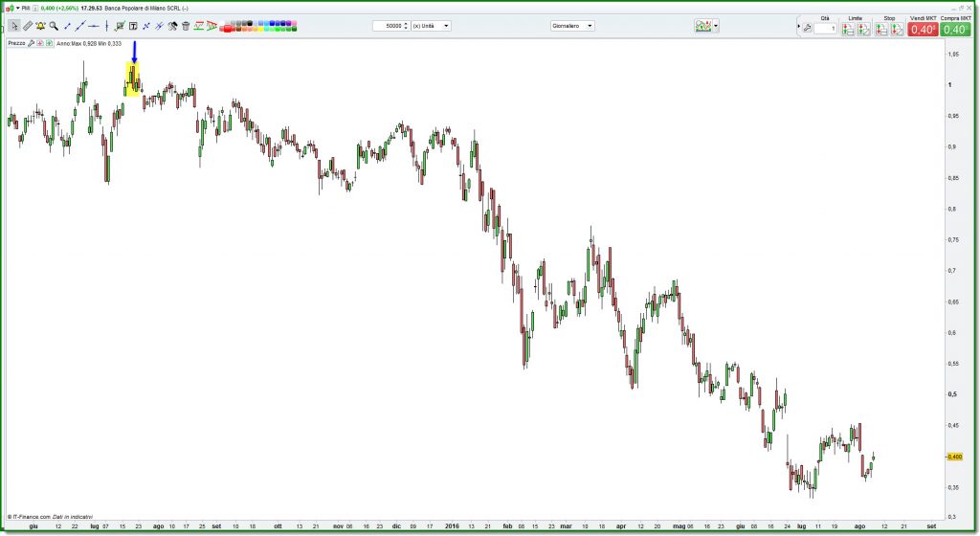Click the IT-Finance.com link at the bottom

click(32, 517)
